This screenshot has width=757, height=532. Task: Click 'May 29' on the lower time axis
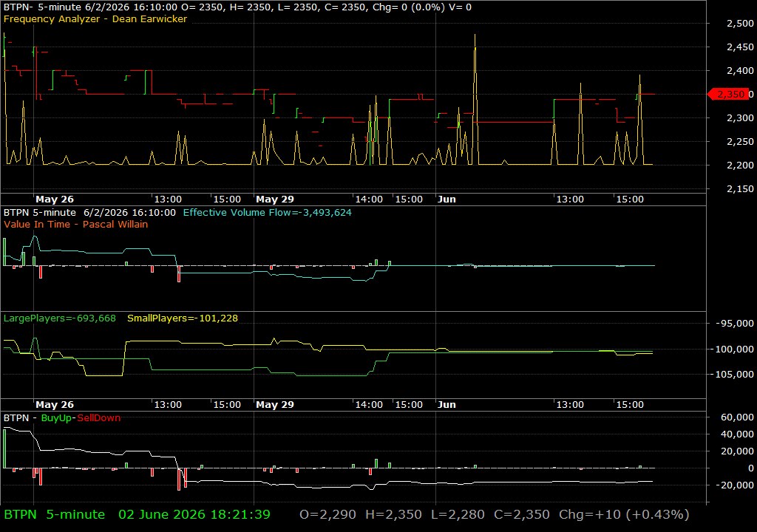point(275,405)
